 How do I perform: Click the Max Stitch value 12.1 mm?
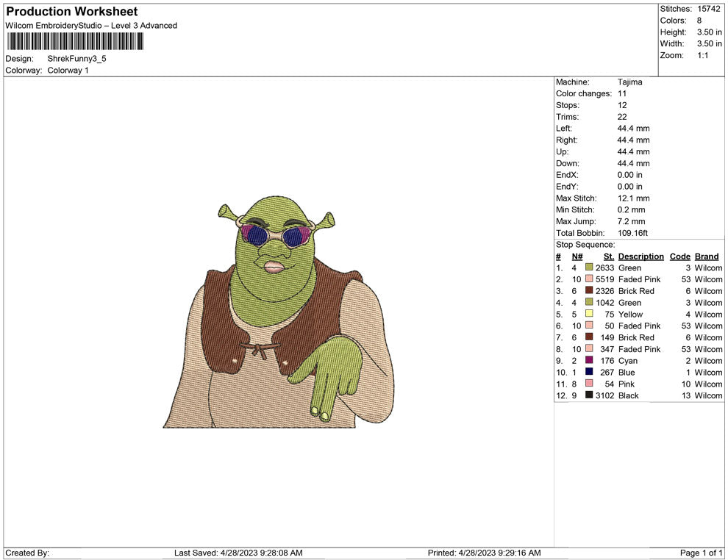click(634, 198)
